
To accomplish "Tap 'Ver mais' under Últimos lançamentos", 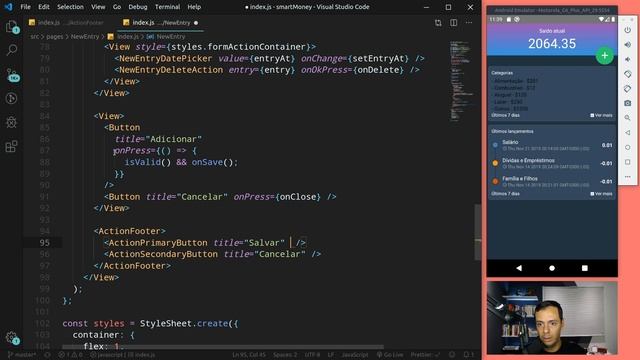I will tap(601, 194).
